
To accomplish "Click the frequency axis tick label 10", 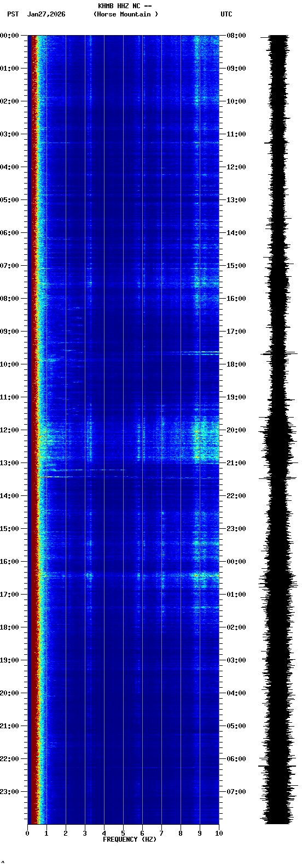I will 219,833.
